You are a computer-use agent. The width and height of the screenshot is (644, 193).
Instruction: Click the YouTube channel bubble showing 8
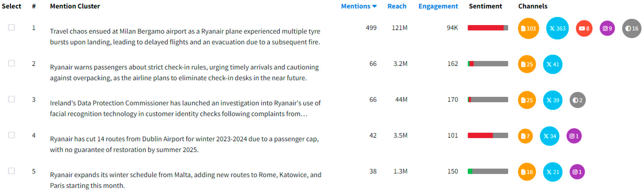584,28
